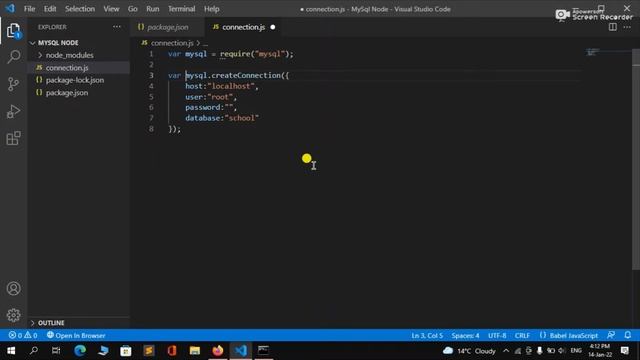Open the taskbar clock and date
This screenshot has width=640, height=360.
(x=600, y=351)
